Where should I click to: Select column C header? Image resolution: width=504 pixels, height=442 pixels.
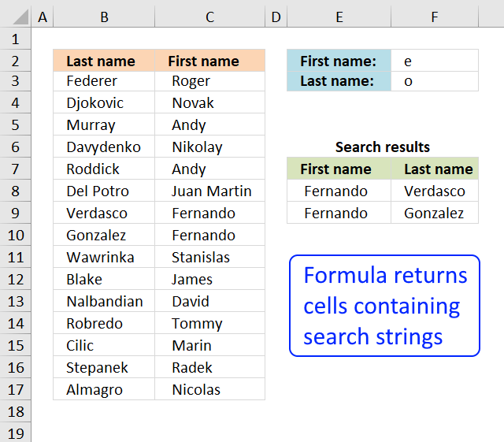pyautogui.click(x=210, y=17)
